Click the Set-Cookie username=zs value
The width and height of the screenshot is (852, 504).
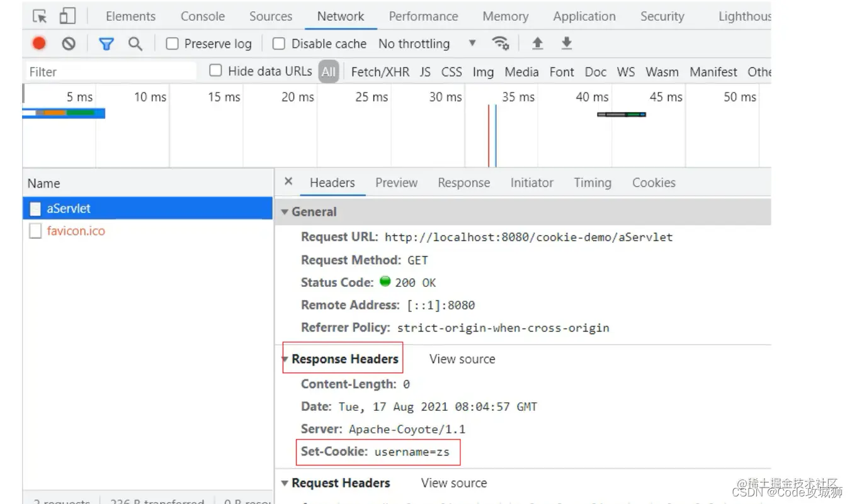coord(412,452)
